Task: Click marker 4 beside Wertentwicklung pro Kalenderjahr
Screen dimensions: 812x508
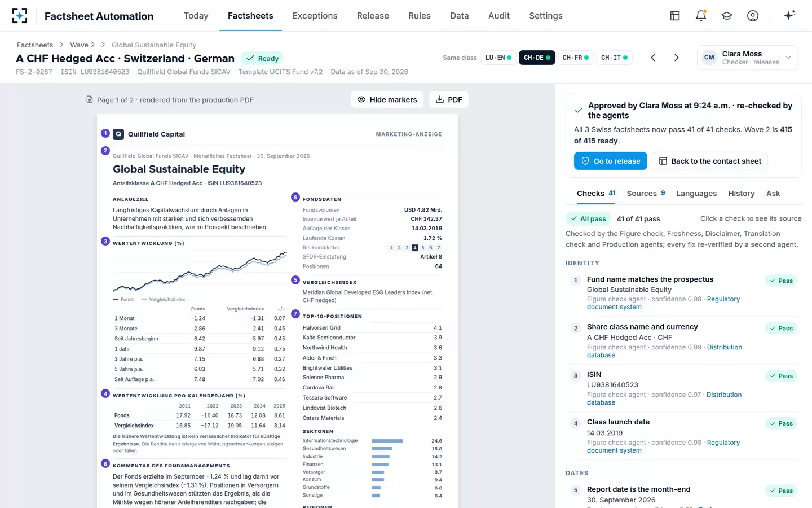Action: pos(105,393)
